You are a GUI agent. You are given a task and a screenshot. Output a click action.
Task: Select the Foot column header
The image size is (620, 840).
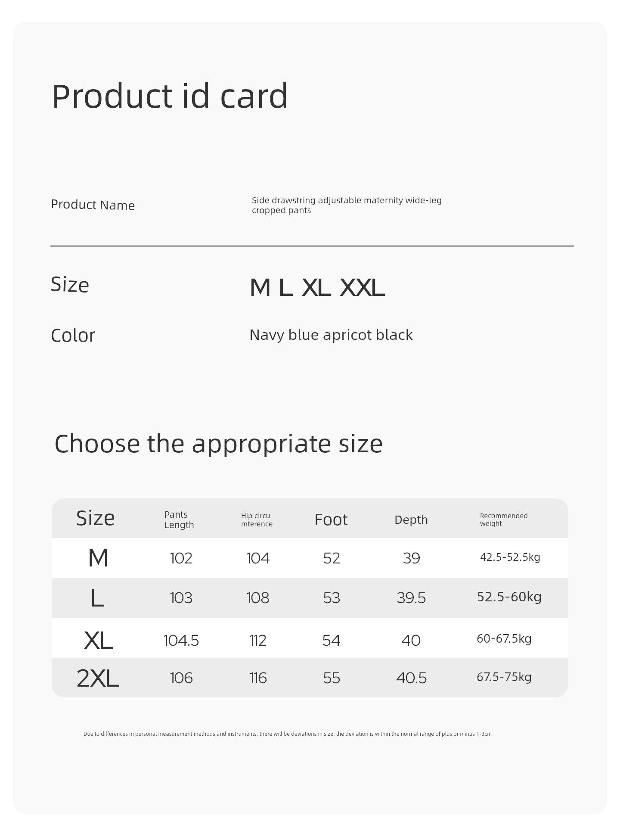[x=331, y=520]
